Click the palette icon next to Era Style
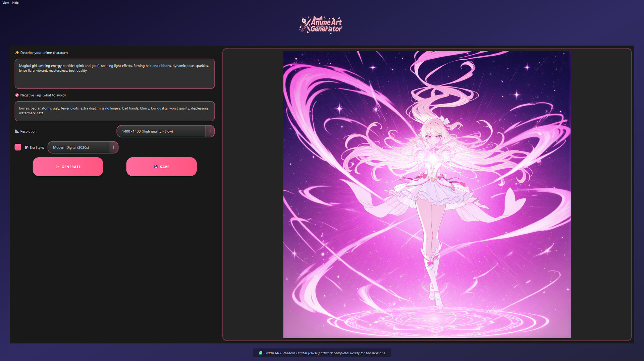644x361 pixels. [26, 147]
